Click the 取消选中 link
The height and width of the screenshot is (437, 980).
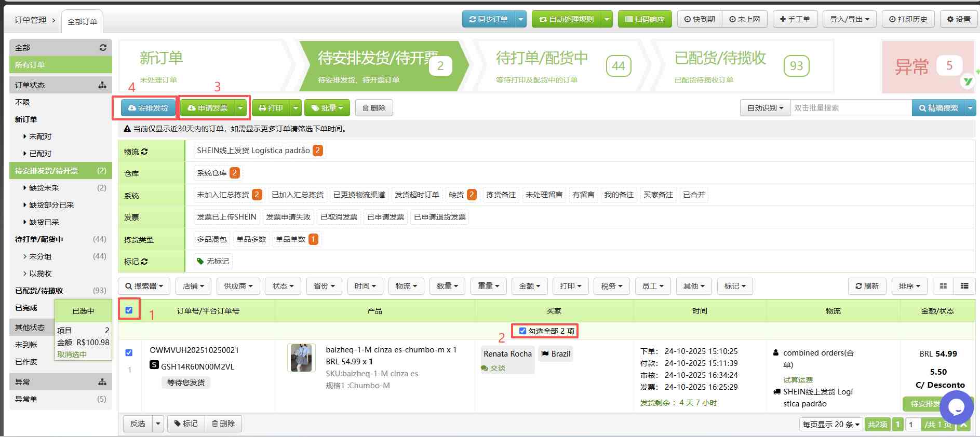coord(72,354)
